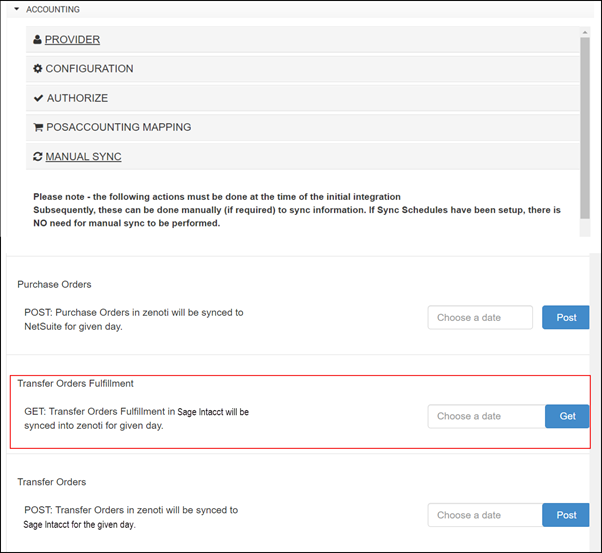Click the Provider person icon
Image resolution: width=602 pixels, height=553 pixels.
37,39
